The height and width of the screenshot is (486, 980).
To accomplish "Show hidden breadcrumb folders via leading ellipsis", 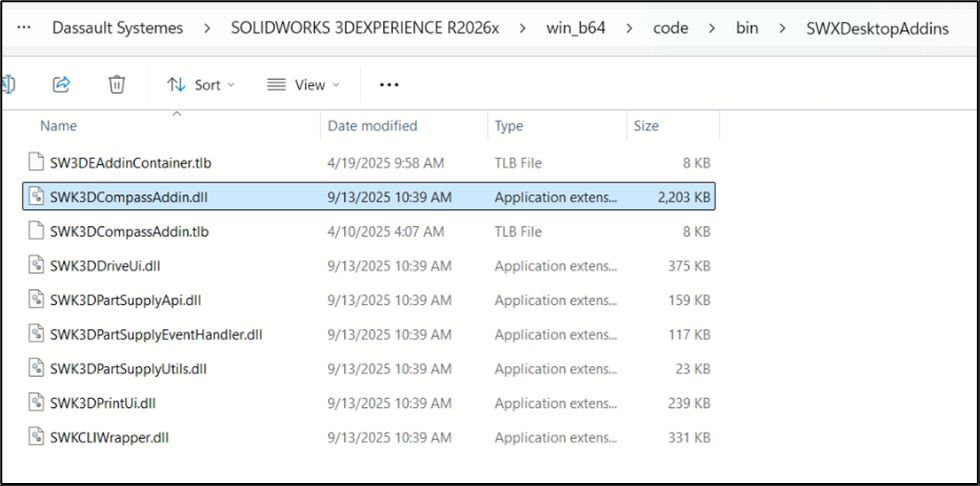I will pos(24,28).
